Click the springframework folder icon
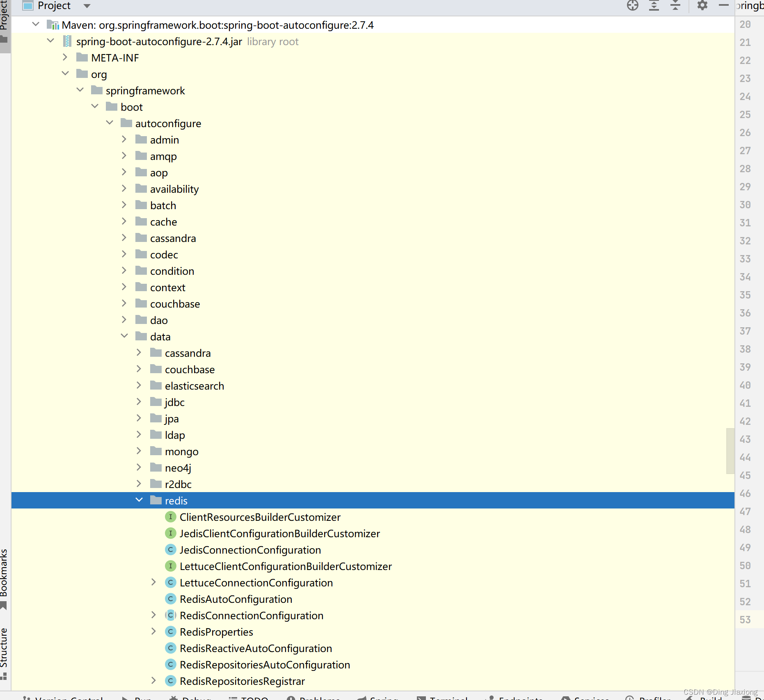The image size is (764, 700). 97,90
